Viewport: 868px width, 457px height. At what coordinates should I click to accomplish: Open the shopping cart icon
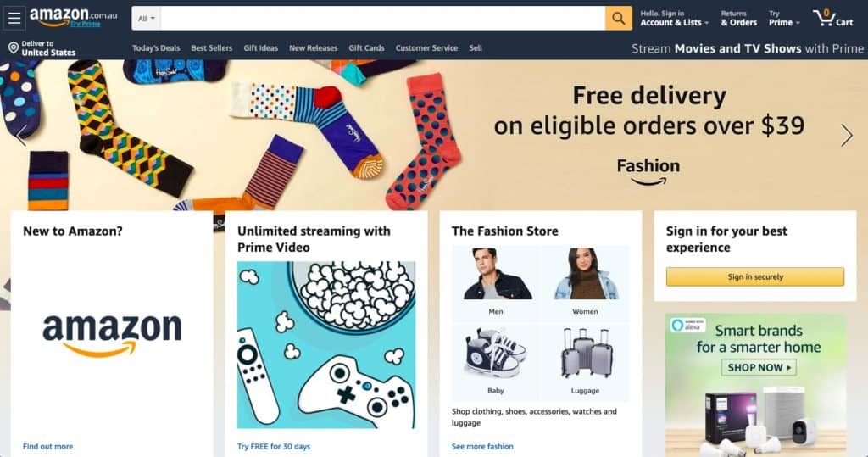tap(832, 19)
